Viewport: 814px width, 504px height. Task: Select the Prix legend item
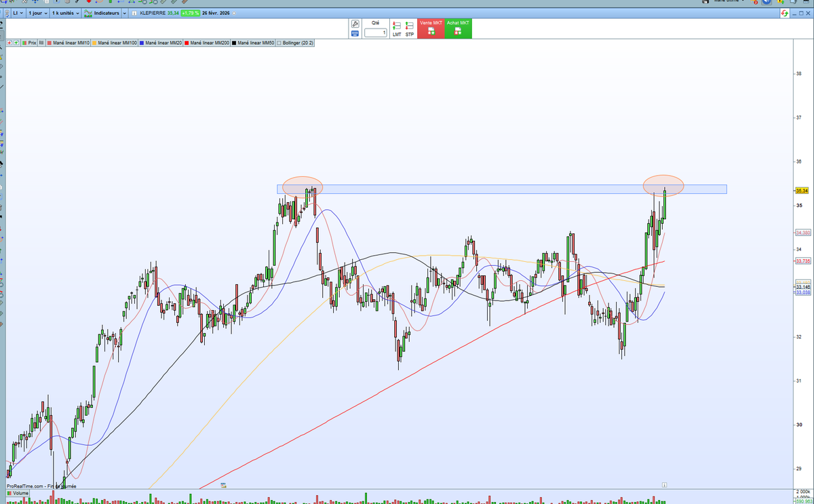[29, 43]
